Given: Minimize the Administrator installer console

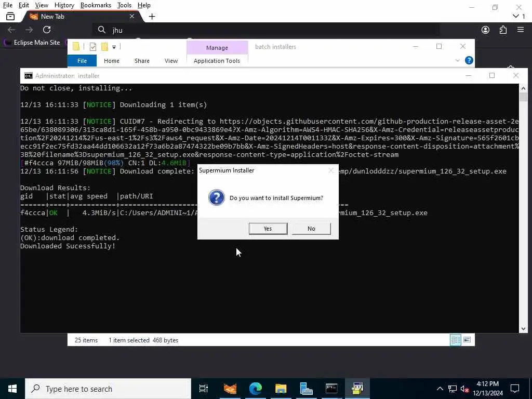Looking at the screenshot, I should coord(469,75).
